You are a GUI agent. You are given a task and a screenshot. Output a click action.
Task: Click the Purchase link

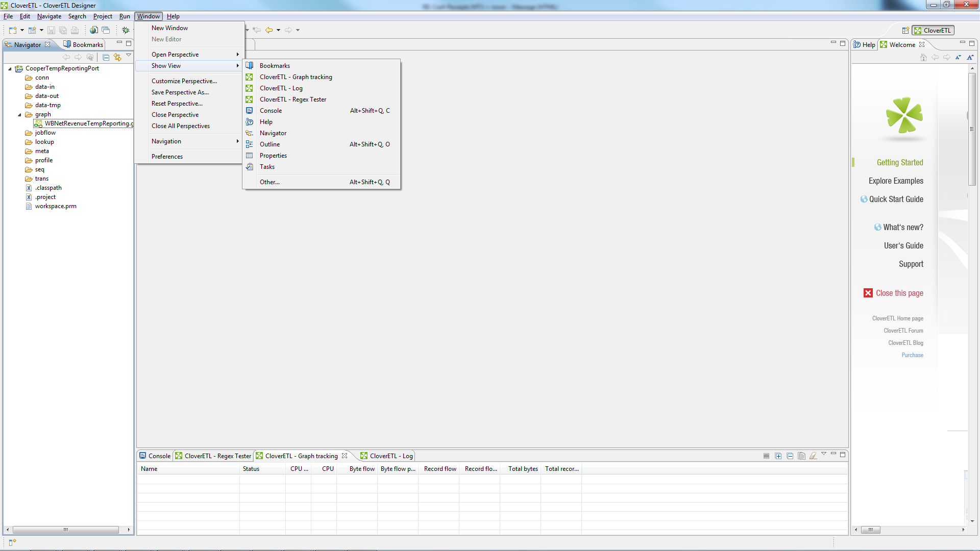tap(912, 355)
